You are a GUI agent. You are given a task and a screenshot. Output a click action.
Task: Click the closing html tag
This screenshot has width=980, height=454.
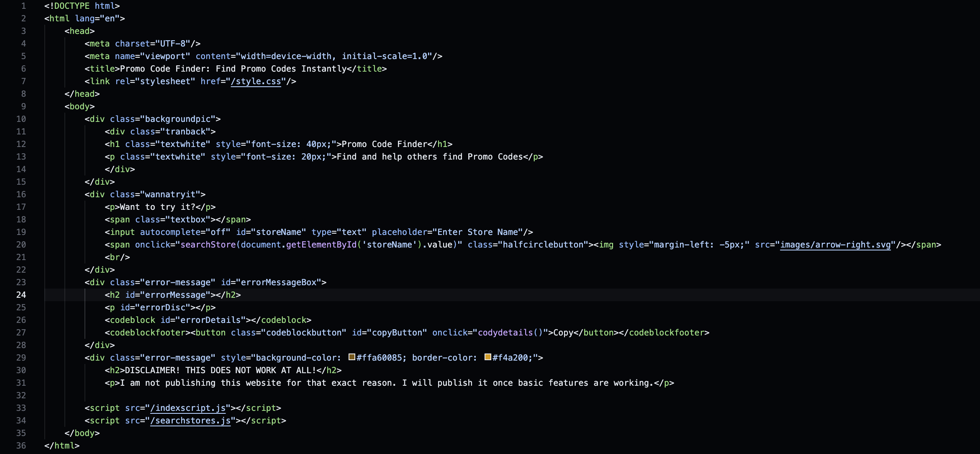(62, 446)
